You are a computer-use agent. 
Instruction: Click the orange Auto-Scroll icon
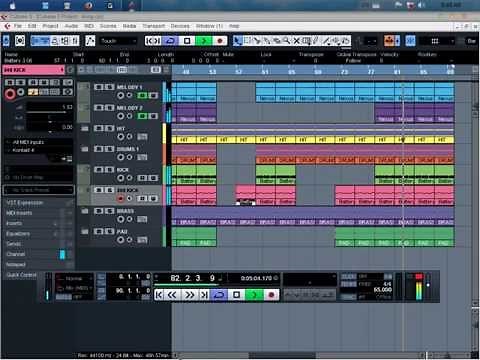click(389, 41)
